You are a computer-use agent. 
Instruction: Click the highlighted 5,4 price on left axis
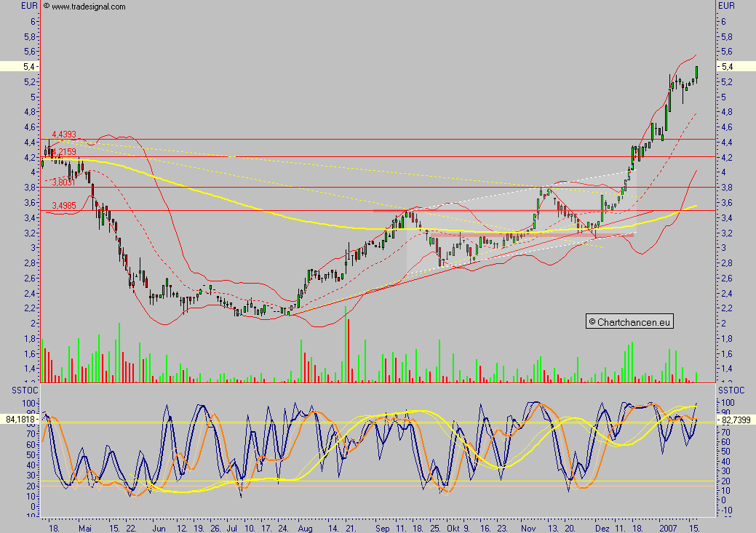coord(20,66)
